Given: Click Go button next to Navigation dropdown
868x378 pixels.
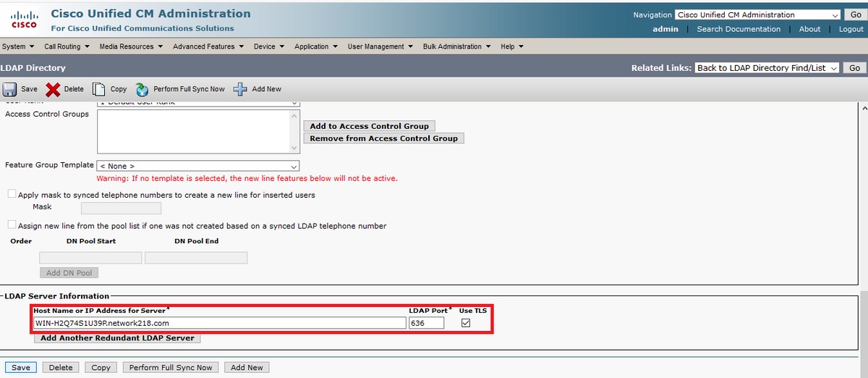Looking at the screenshot, I should (854, 14).
